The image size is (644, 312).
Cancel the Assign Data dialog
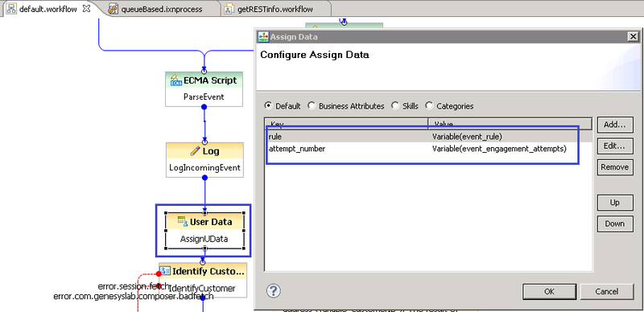(x=607, y=291)
